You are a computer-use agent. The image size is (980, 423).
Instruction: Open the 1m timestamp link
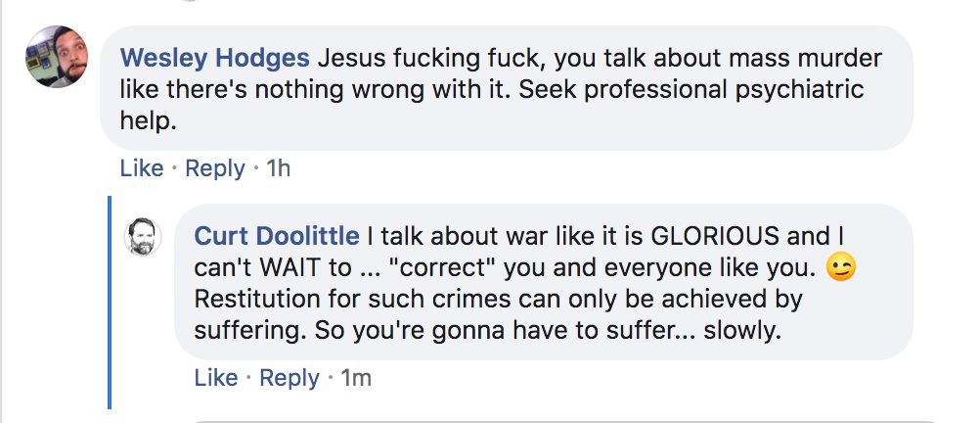coord(355,377)
